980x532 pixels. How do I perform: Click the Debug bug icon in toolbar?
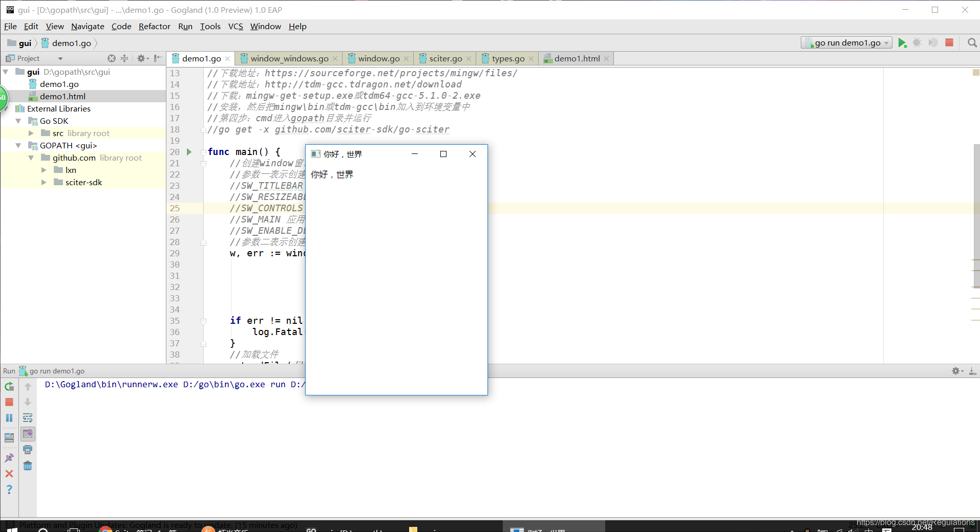[918, 43]
